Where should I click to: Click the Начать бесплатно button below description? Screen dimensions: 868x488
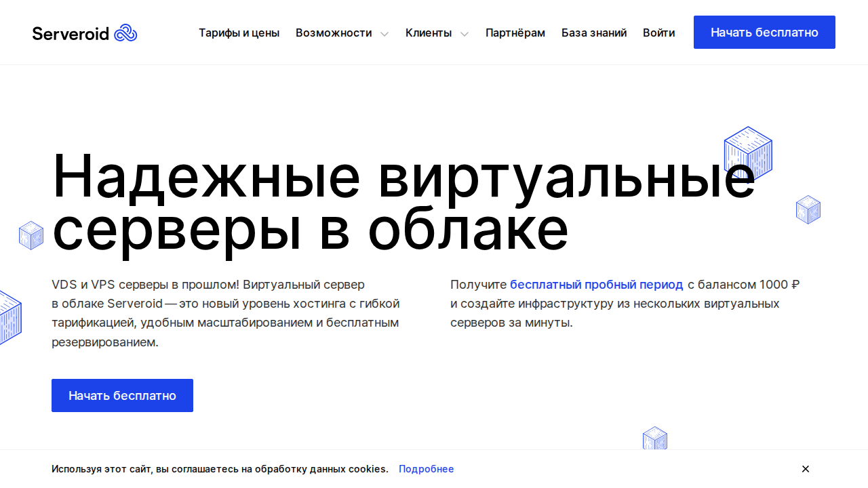point(122,396)
